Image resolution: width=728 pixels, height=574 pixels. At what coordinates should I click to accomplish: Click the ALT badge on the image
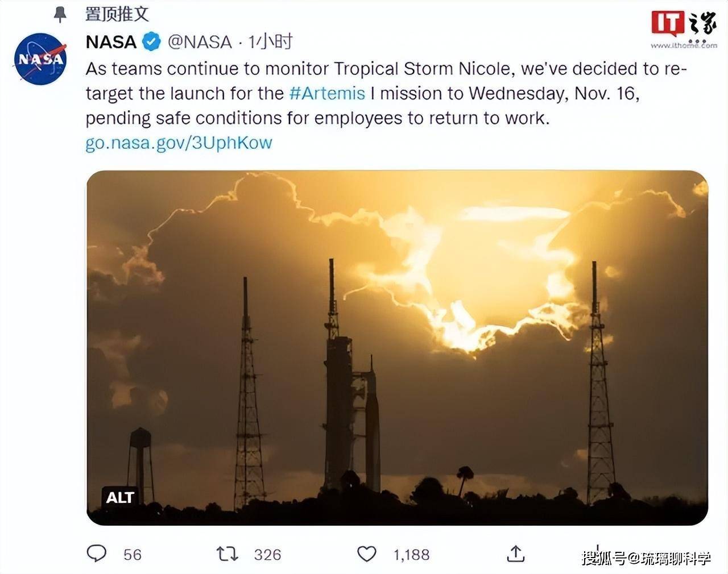coord(119,497)
